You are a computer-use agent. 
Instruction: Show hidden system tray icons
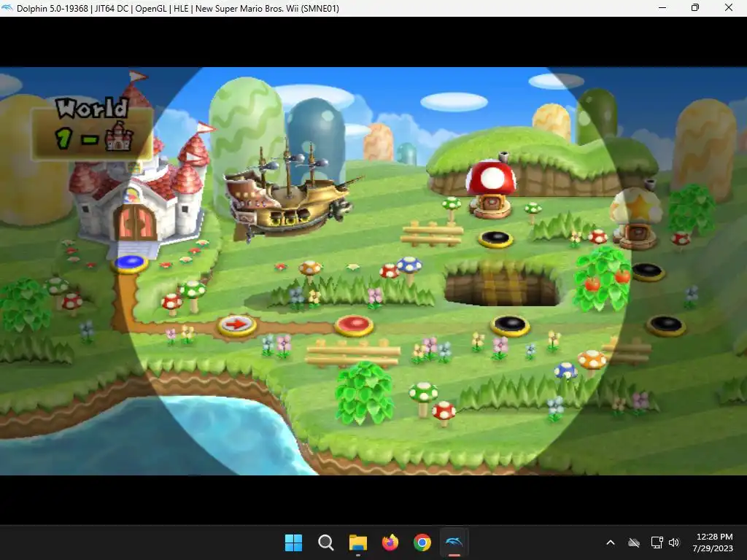pyautogui.click(x=611, y=542)
